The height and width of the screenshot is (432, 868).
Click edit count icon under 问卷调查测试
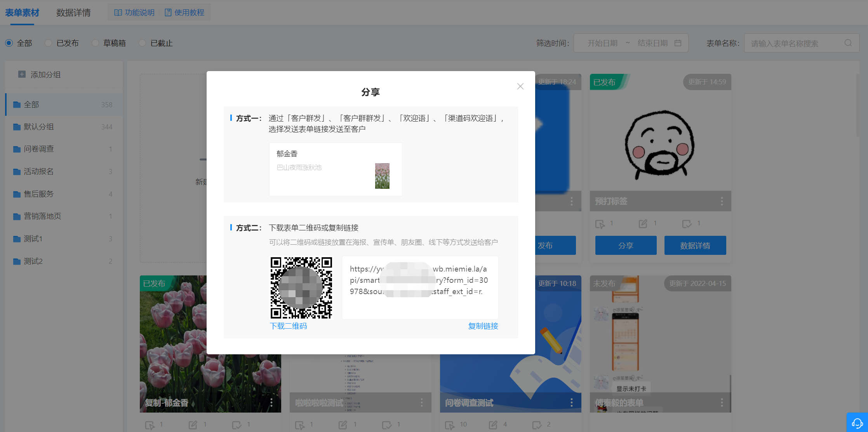(x=493, y=425)
